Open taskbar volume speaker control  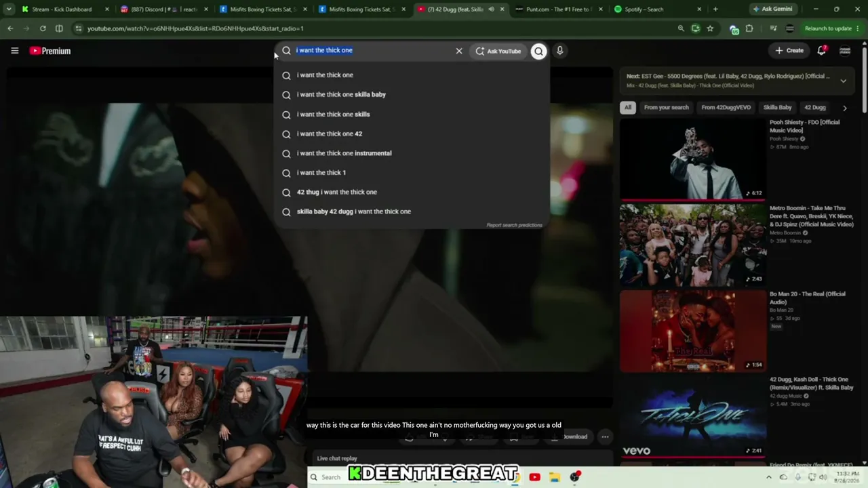(823, 477)
